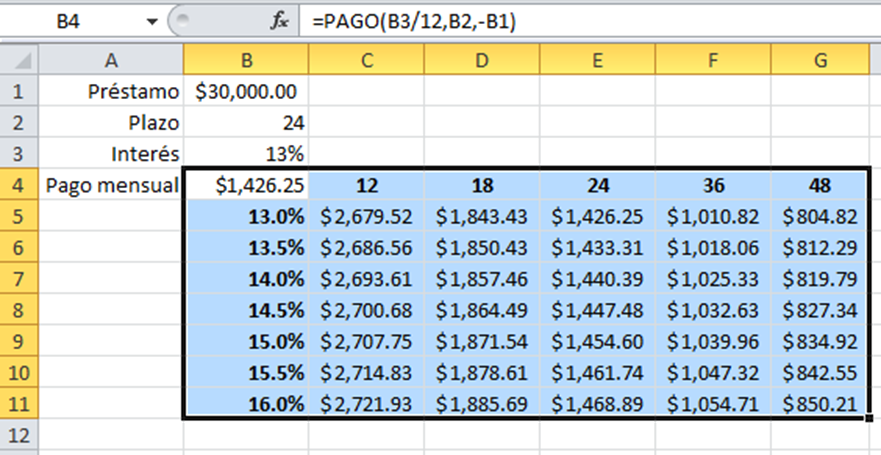The height and width of the screenshot is (455, 881).
Task: Select column G header
Action: [x=820, y=60]
